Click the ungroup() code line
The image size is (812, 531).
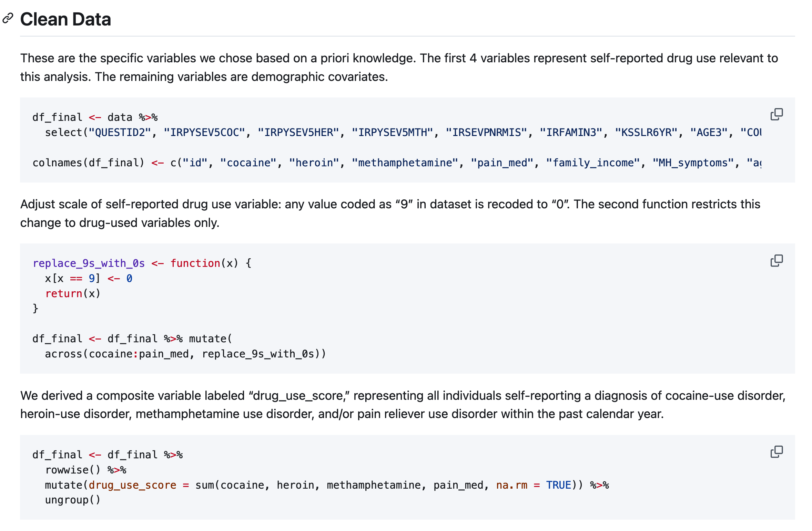73,500
